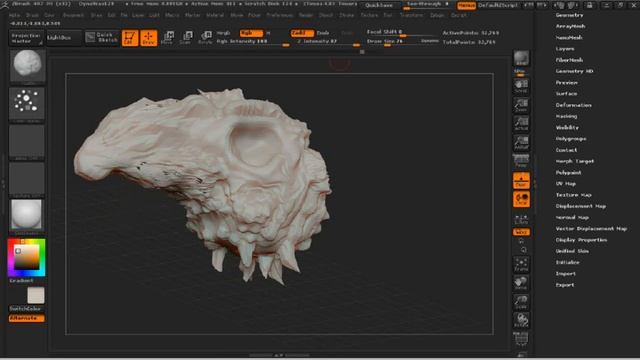Open the Document menu
The width and height of the screenshot is (640, 360).
tap(73, 15)
